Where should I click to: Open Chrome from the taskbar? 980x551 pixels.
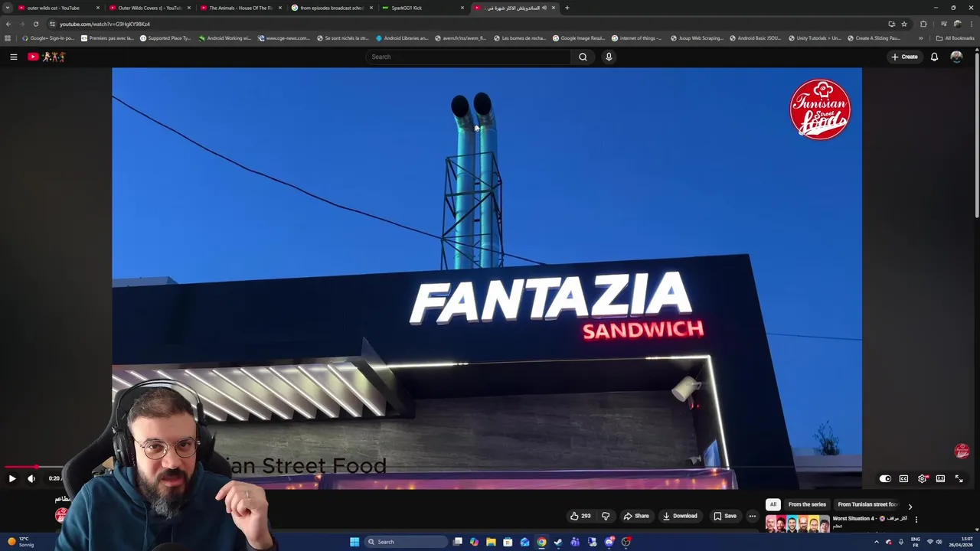541,542
